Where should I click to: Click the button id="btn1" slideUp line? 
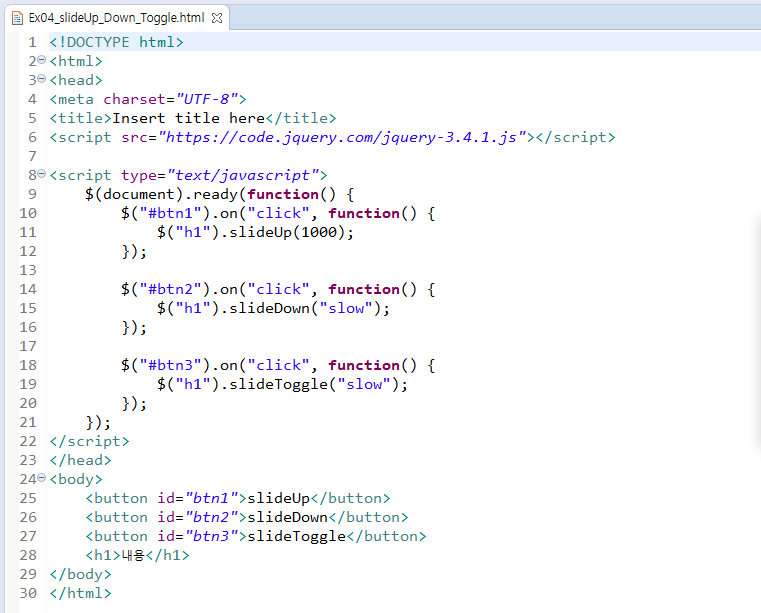(x=238, y=498)
